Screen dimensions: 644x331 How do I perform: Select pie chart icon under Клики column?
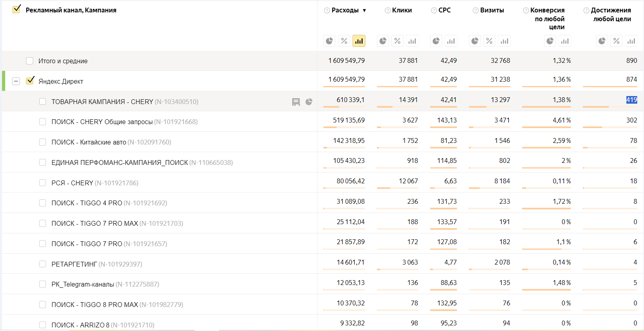(383, 41)
